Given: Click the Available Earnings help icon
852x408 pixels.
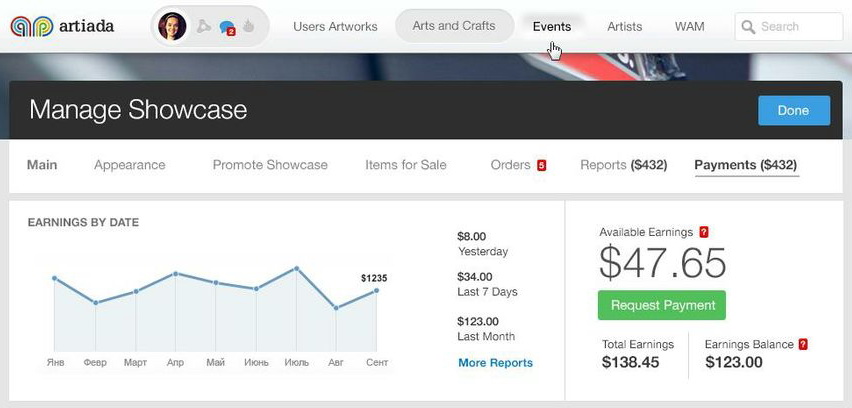Looking at the screenshot, I should pyautogui.click(x=704, y=232).
